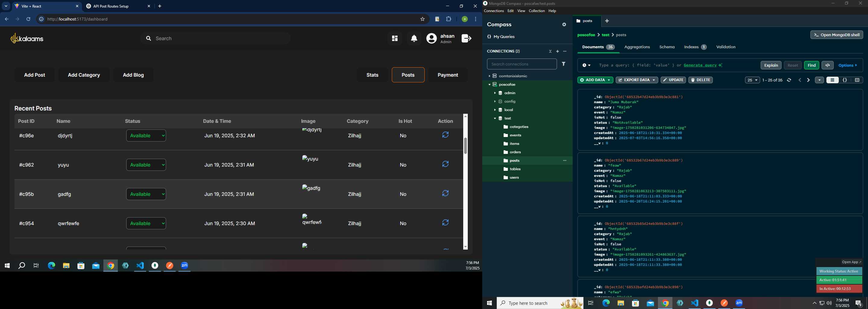
Task: Reload the browser page
Action: pos(28,19)
